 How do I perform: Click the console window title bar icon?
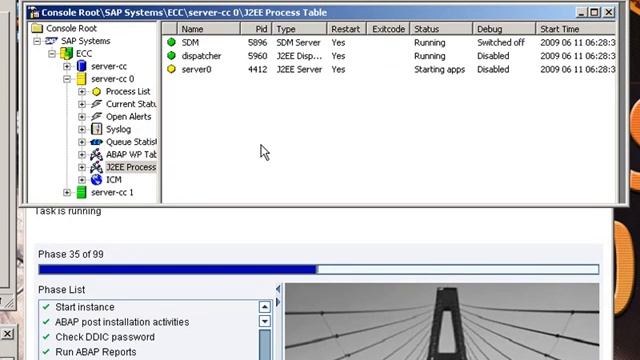pyautogui.click(x=33, y=12)
